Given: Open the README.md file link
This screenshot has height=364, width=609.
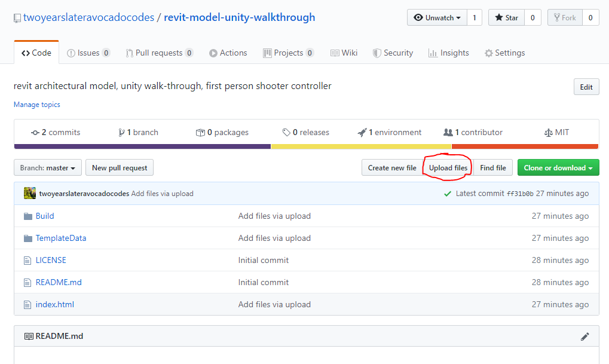Looking at the screenshot, I should pos(59,283).
